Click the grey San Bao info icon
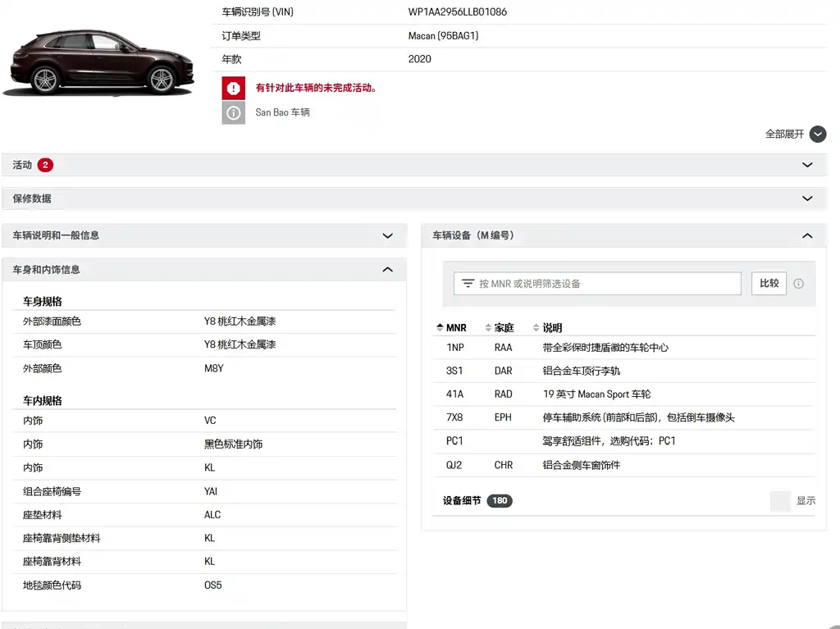The image size is (840, 629). (234, 113)
